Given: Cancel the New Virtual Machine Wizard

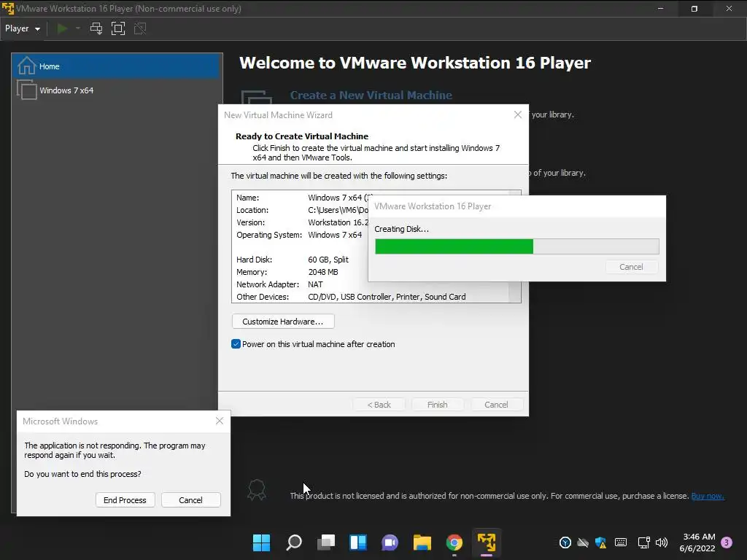Looking at the screenshot, I should click(496, 404).
